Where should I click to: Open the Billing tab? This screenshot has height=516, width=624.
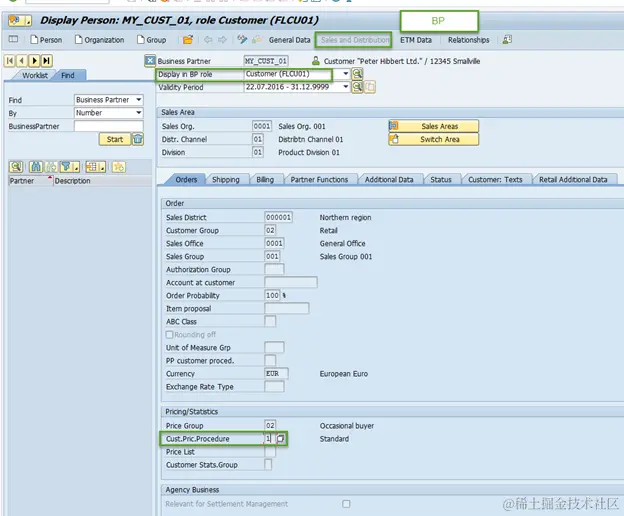point(265,179)
